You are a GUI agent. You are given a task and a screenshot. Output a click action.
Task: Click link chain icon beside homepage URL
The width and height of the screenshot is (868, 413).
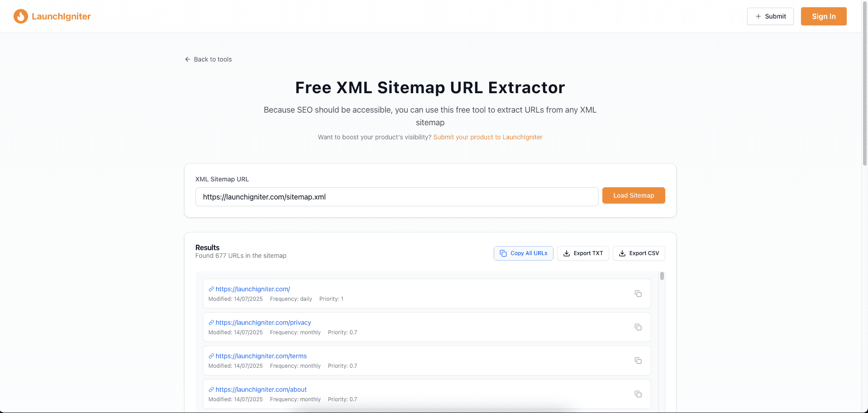point(211,289)
